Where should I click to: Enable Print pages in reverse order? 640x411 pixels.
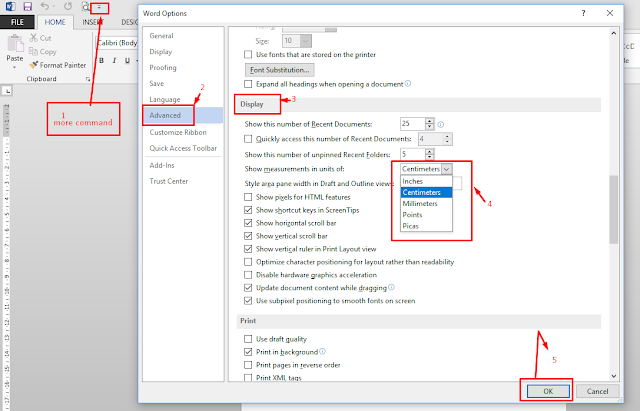(248, 365)
